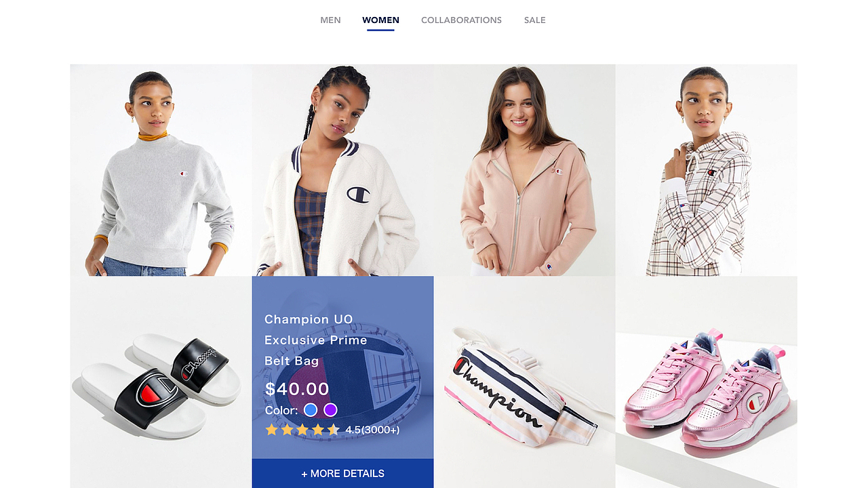Click the Champion UO Exclusive Prime Belt Bag title

pos(316,340)
